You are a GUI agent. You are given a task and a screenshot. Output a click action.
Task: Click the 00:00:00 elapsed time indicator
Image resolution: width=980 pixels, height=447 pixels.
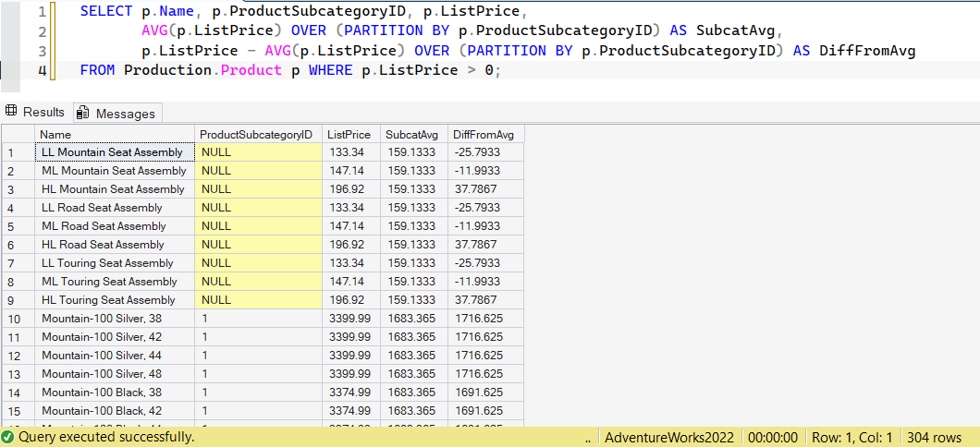tap(773, 438)
